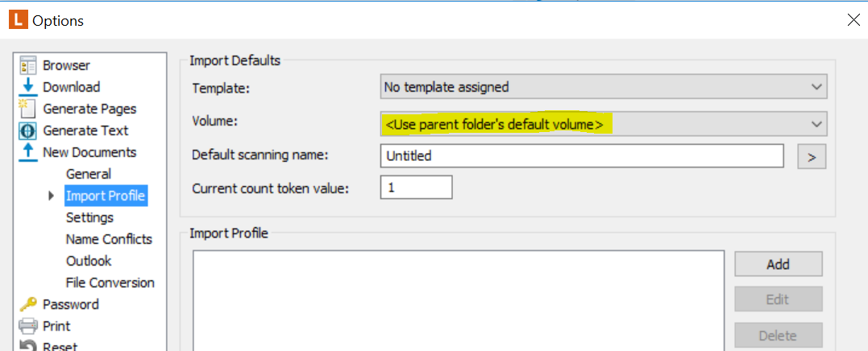Select the Outlook options entry
868x351 pixels.
(89, 261)
